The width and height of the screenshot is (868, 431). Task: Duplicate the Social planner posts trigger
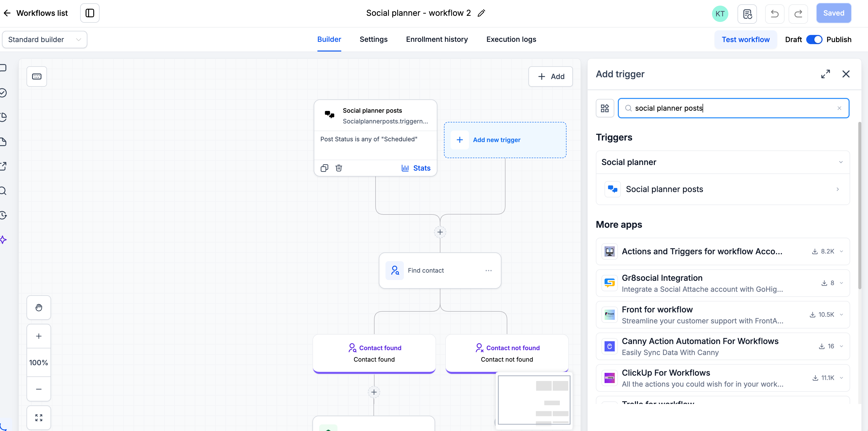point(324,168)
